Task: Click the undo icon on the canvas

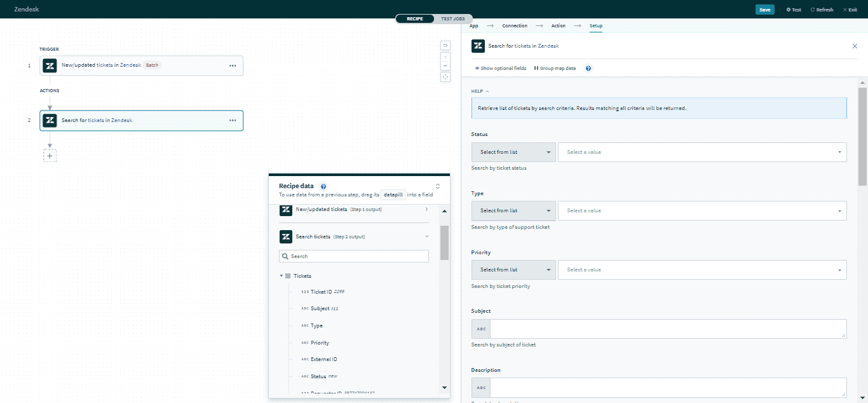Action: (445, 45)
